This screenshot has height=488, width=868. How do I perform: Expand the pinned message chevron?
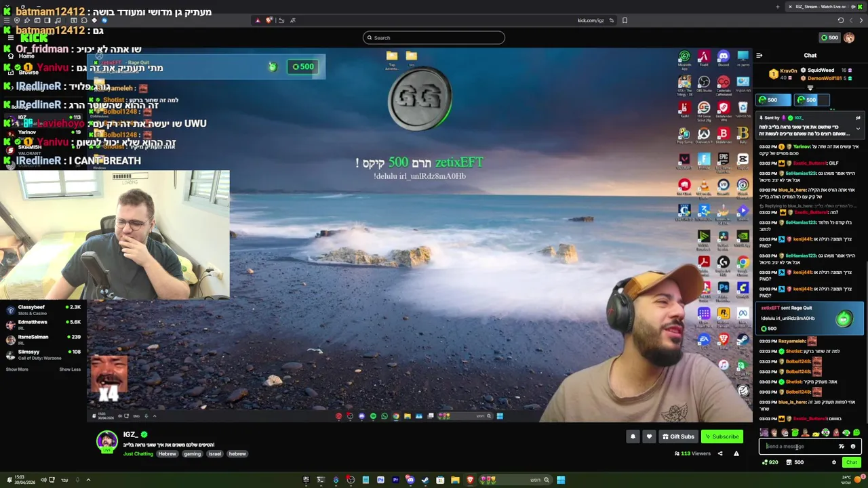pyautogui.click(x=858, y=129)
